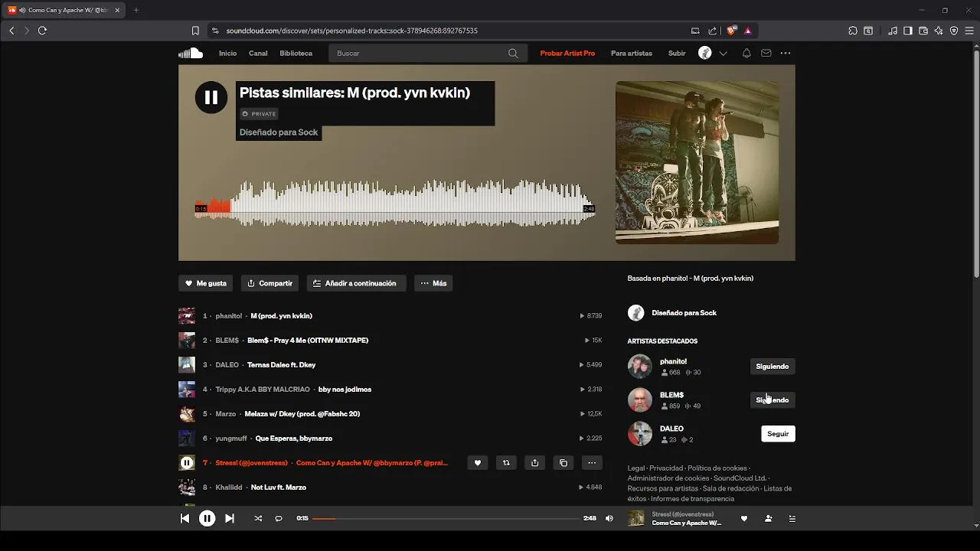
Task: Open notifications bell
Action: [x=746, y=54]
